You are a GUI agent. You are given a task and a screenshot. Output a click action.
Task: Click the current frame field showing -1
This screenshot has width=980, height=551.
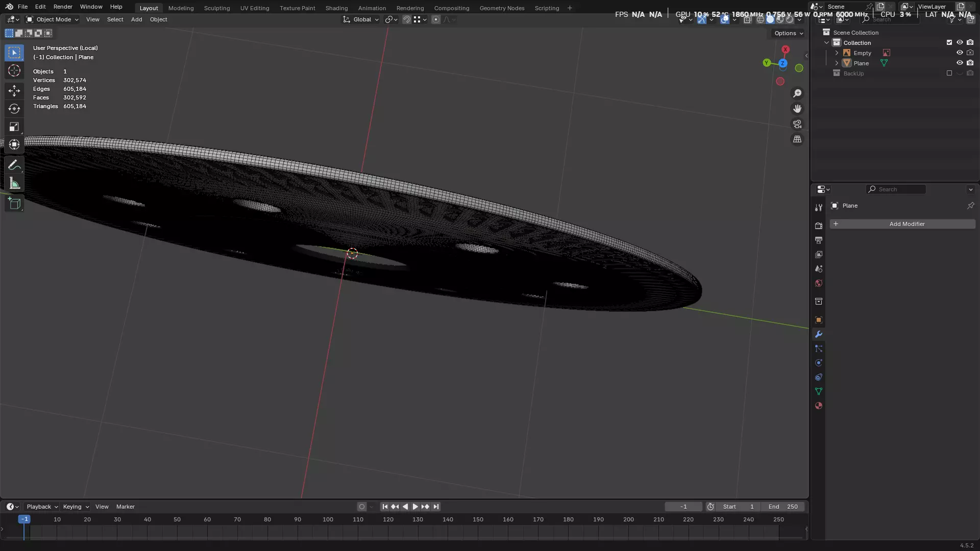click(x=683, y=507)
